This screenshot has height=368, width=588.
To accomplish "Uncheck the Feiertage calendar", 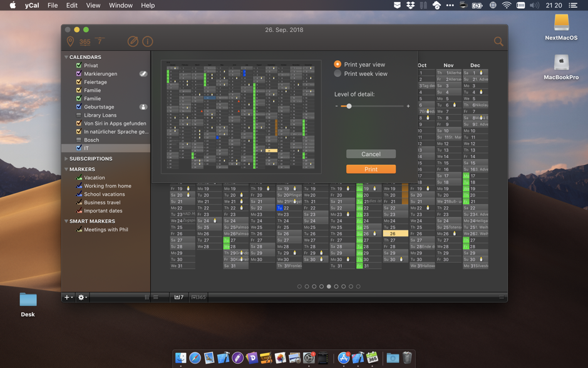I will [x=79, y=81].
